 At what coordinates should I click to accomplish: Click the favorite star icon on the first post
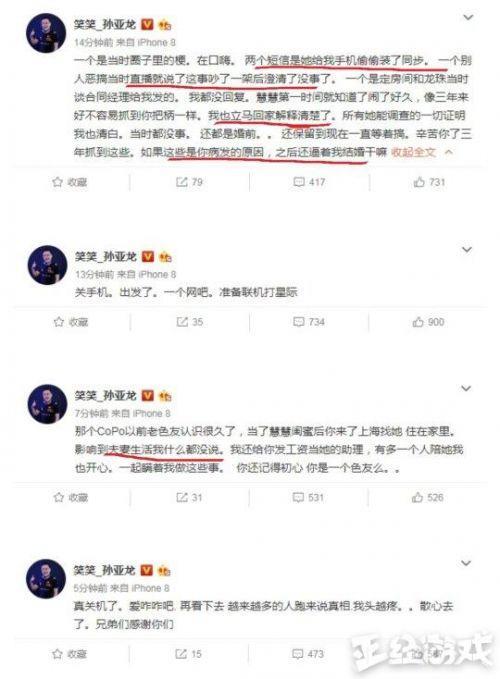(x=58, y=182)
